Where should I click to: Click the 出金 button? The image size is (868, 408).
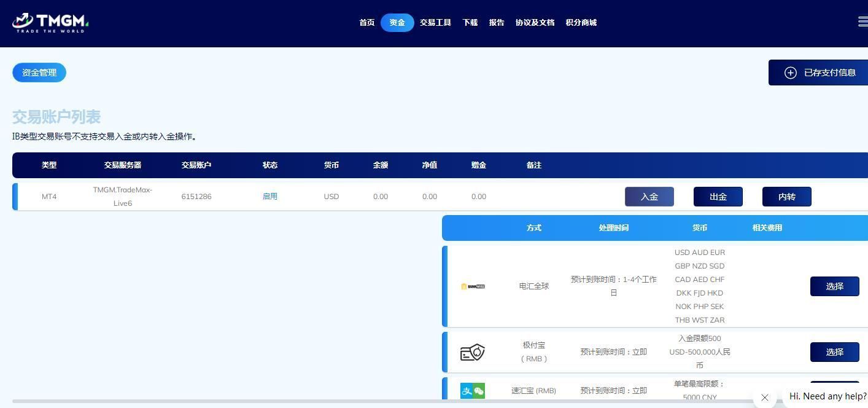(718, 197)
